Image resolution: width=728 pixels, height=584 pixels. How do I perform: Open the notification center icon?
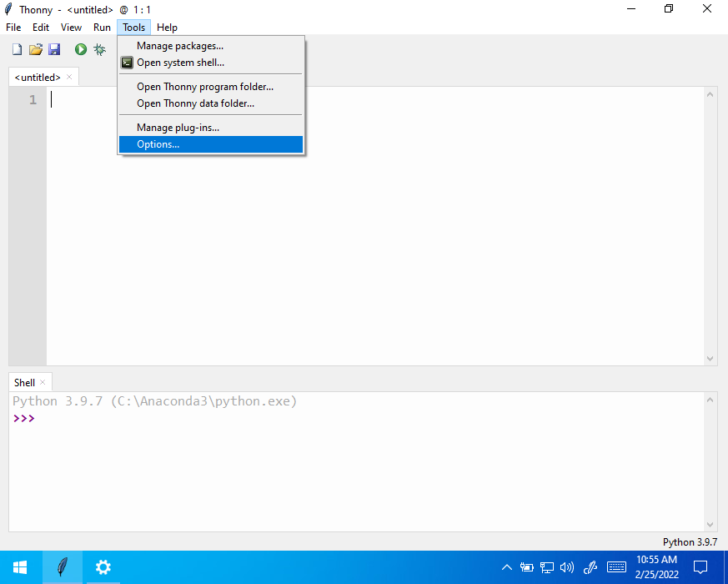[x=700, y=567]
